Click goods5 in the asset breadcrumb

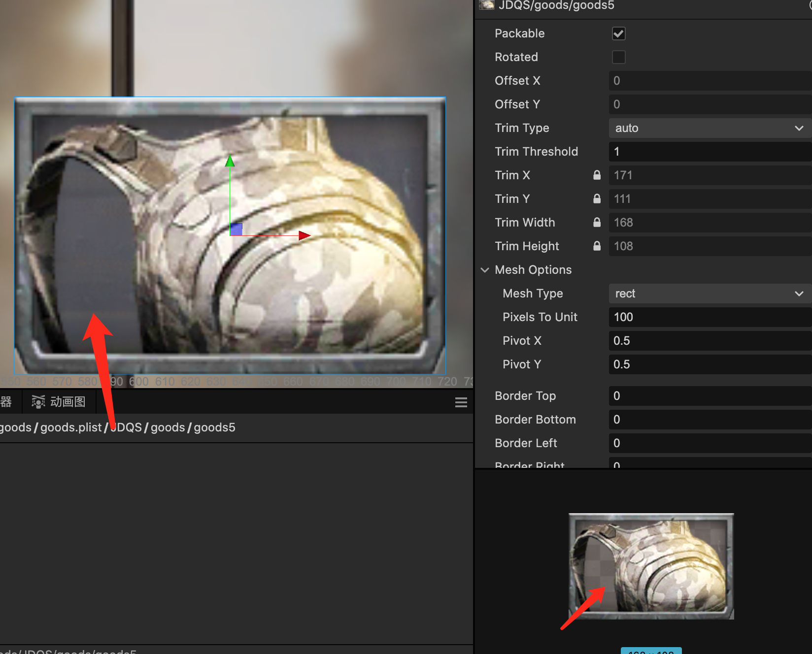pyautogui.click(x=214, y=427)
